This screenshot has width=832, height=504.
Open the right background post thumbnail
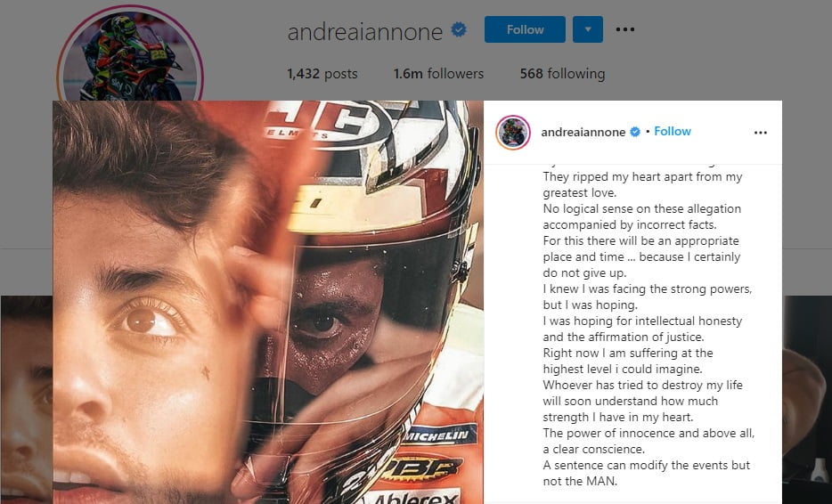click(x=806, y=400)
